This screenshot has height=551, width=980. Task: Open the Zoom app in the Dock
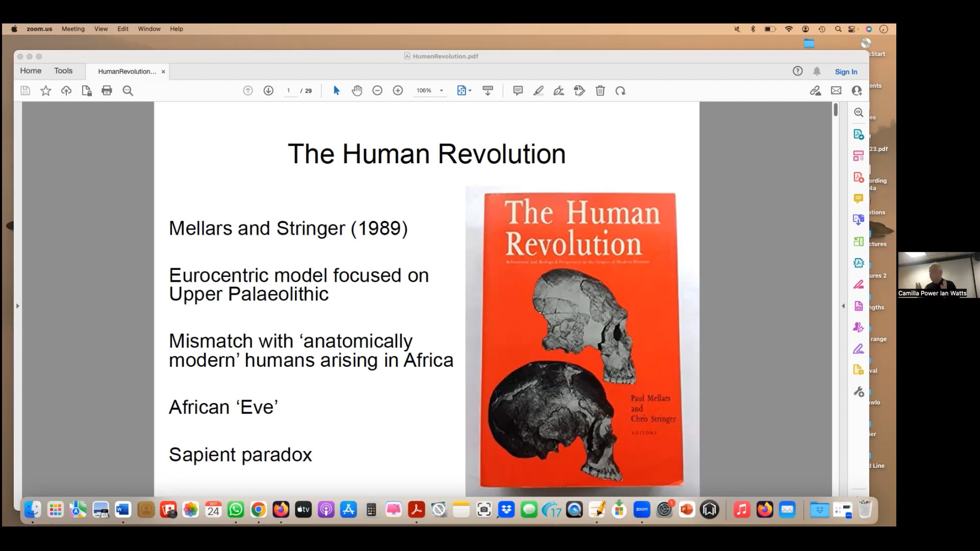pos(641,509)
